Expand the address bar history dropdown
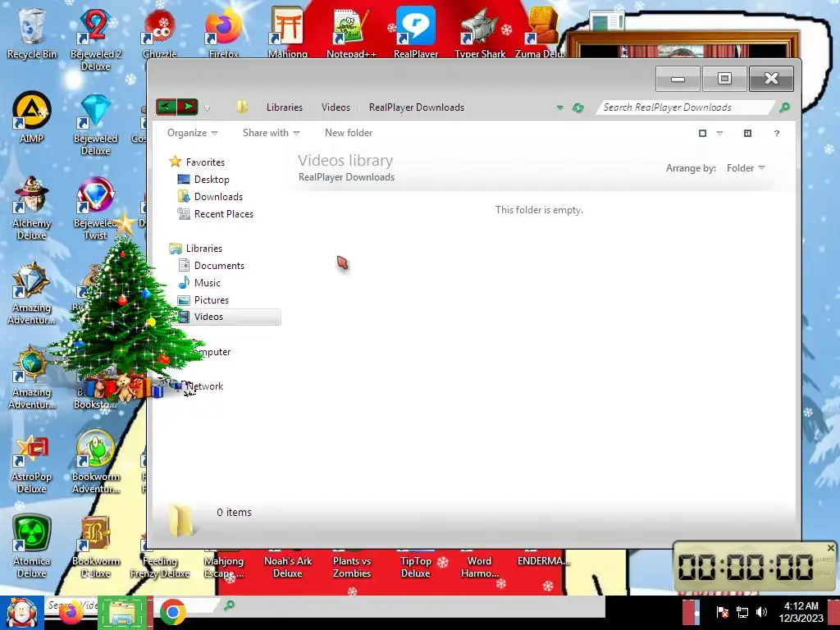Image resolution: width=840 pixels, height=630 pixels. (x=559, y=107)
